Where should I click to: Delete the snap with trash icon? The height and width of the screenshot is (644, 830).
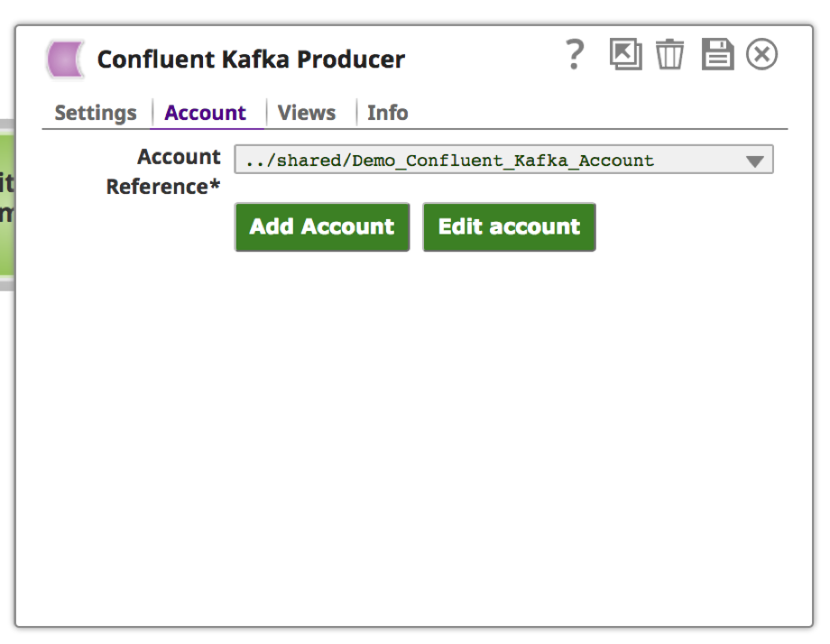point(670,54)
